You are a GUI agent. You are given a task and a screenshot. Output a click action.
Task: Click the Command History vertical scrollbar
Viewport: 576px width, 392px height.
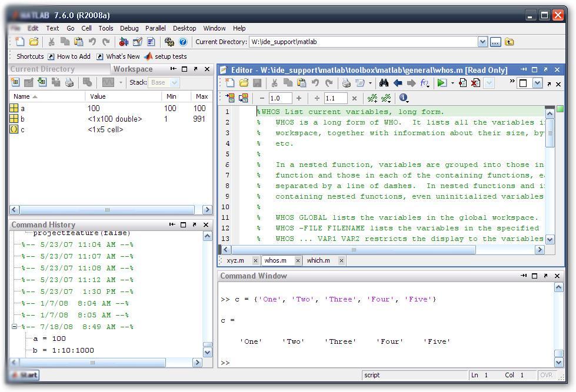[208, 294]
